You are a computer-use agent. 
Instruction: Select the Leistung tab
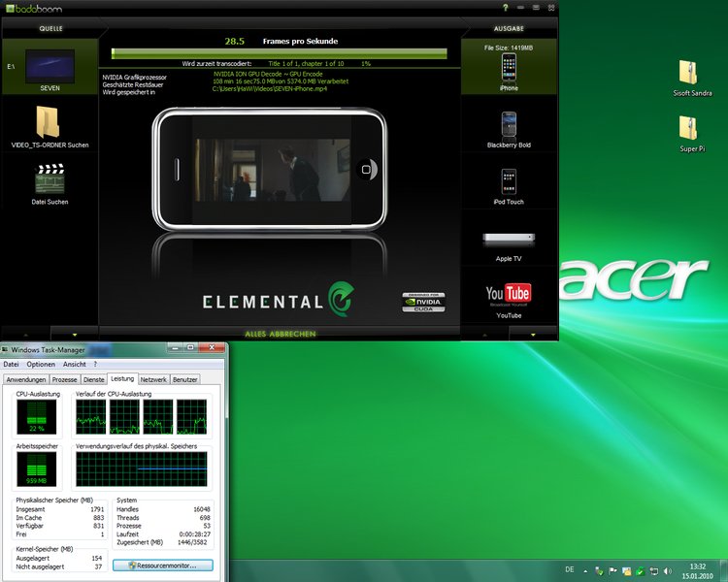click(x=122, y=378)
